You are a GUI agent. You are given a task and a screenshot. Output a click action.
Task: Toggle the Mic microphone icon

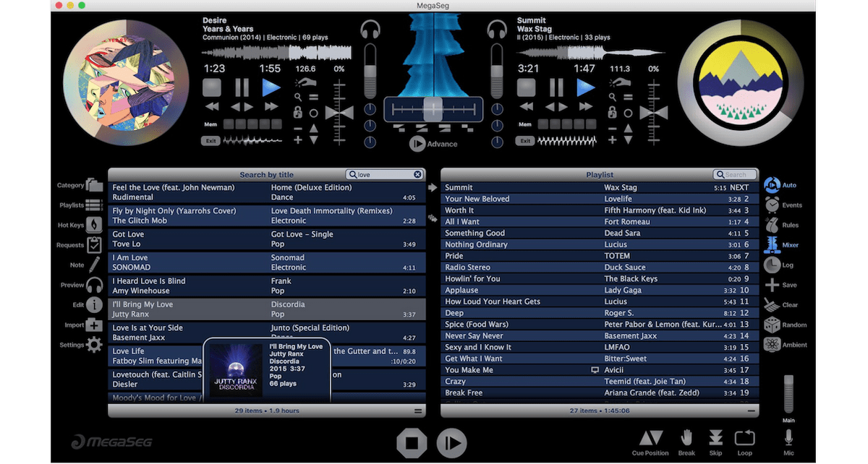[788, 437]
